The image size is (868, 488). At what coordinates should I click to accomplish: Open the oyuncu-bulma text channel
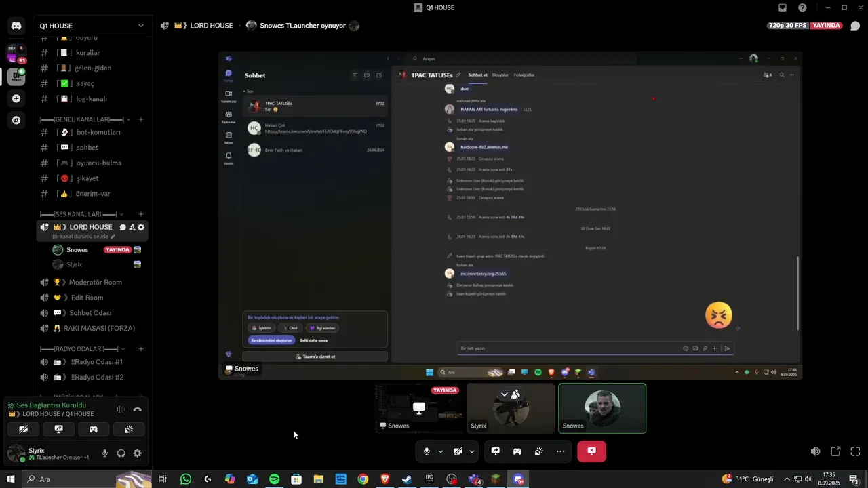point(92,163)
